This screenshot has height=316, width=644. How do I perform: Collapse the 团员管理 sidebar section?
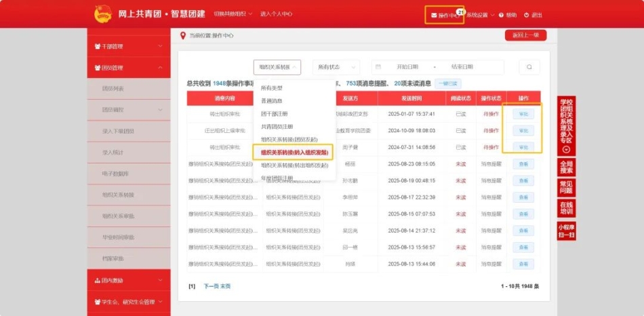pos(128,68)
